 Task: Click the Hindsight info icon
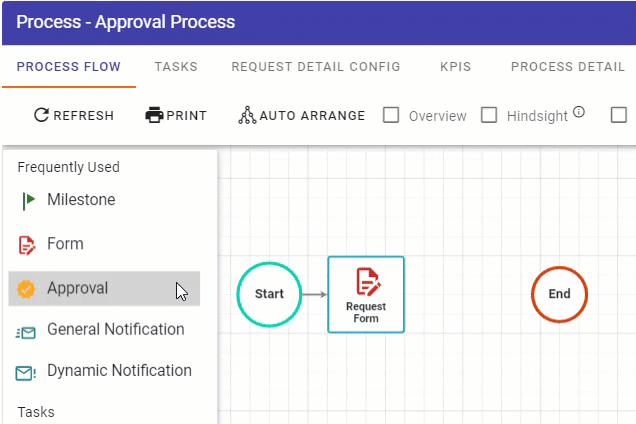coord(579,112)
